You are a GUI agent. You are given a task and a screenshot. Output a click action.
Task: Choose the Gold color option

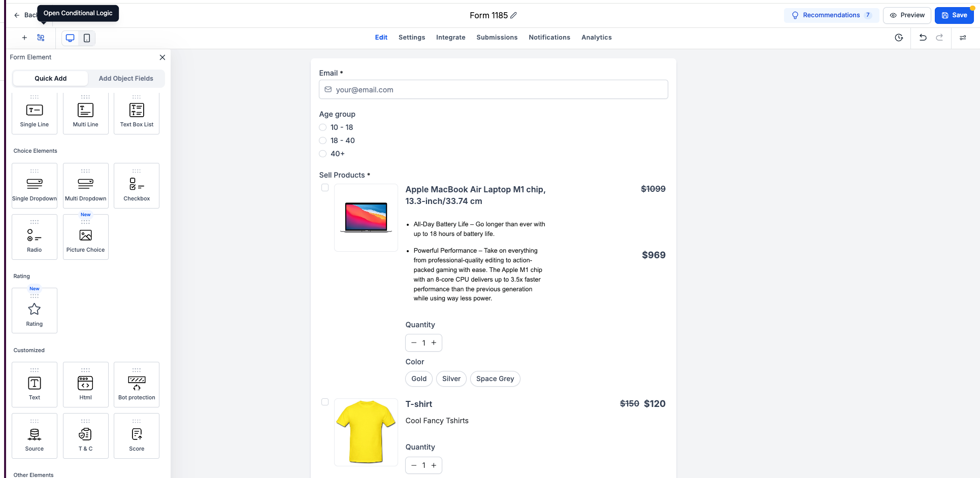coord(419,379)
